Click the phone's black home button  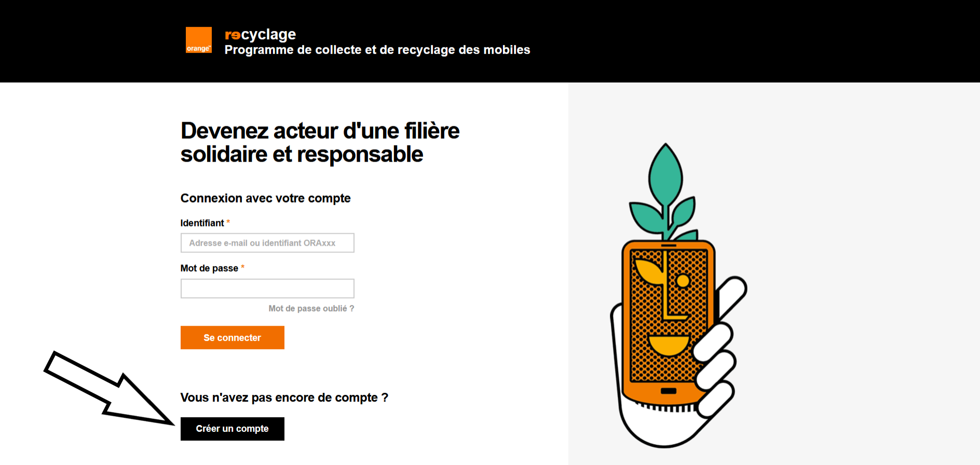[x=669, y=391]
